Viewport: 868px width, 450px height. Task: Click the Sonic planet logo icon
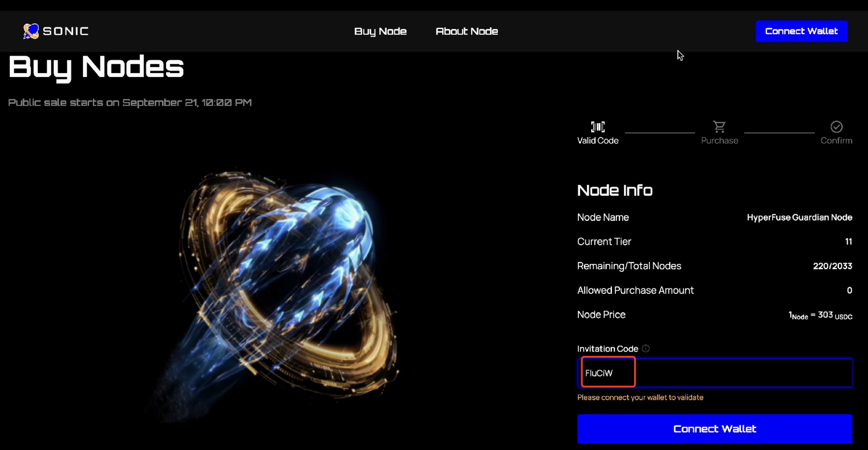(31, 31)
